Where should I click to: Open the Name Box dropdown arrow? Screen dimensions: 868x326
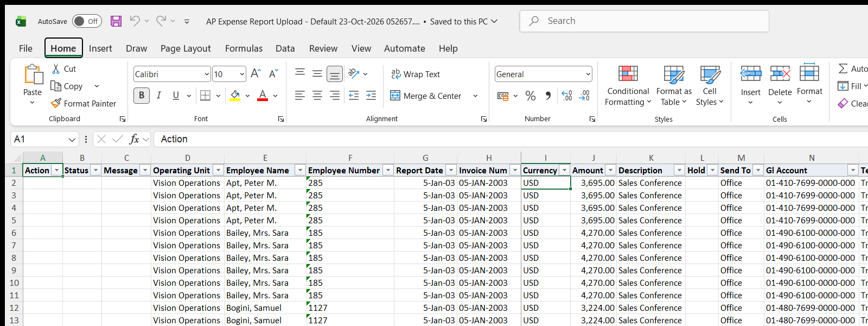[72, 140]
